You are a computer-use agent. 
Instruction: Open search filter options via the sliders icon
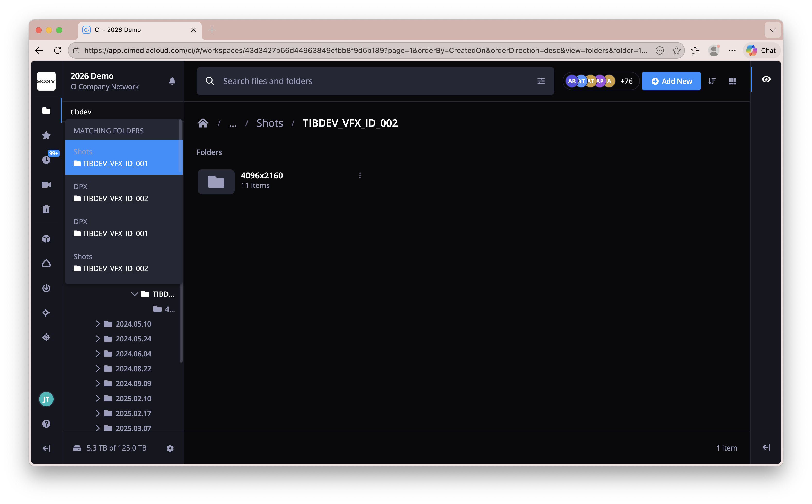click(x=541, y=81)
